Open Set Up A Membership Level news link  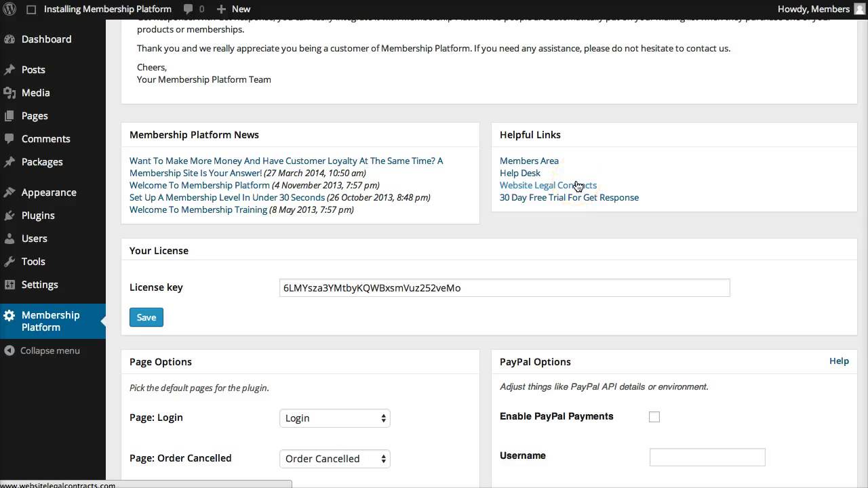[x=227, y=197]
